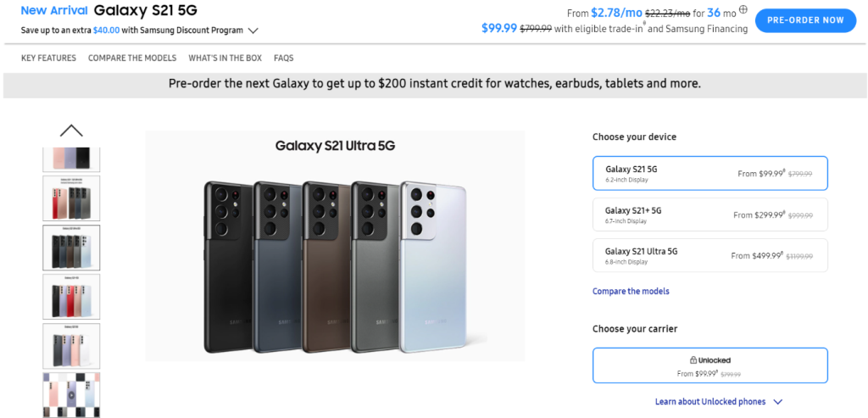
Task: Expand Samsung Discount Program chevron
Action: [x=253, y=31]
